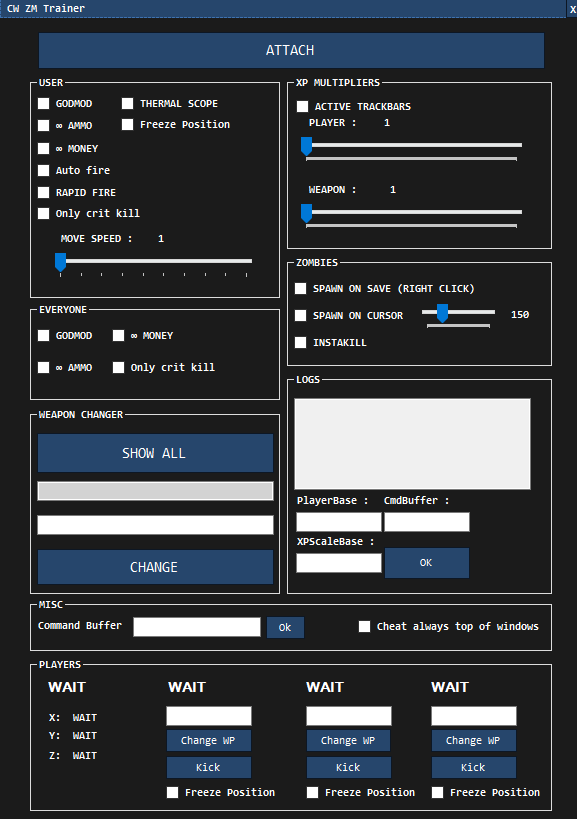The image size is (577, 819).
Task: Click second player's Kick button
Action: pyautogui.click(x=209, y=767)
